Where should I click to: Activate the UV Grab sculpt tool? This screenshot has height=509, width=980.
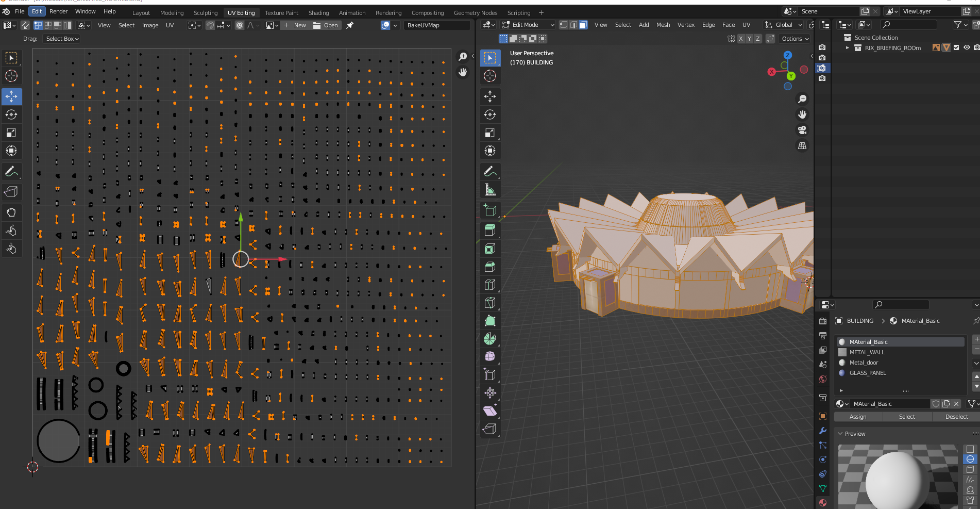(x=11, y=212)
